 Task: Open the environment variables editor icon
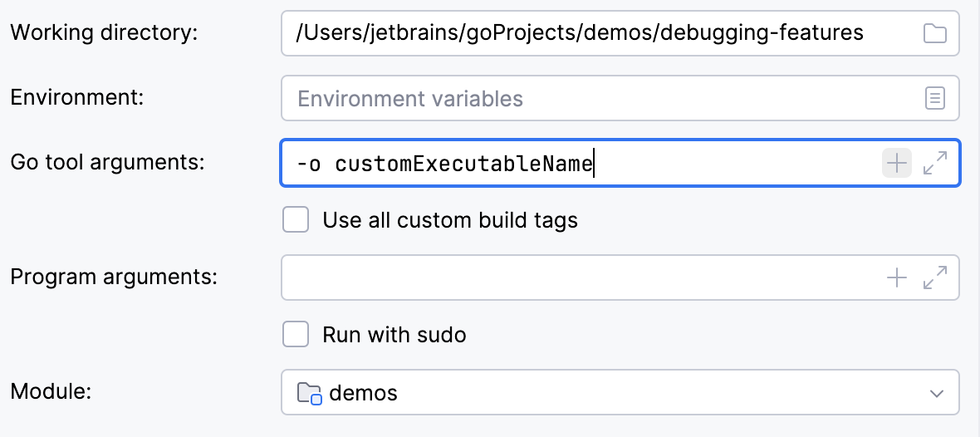click(x=935, y=99)
